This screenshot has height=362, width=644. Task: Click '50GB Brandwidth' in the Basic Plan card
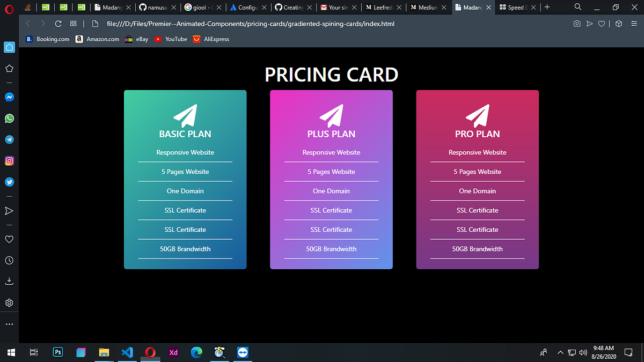coord(185,249)
